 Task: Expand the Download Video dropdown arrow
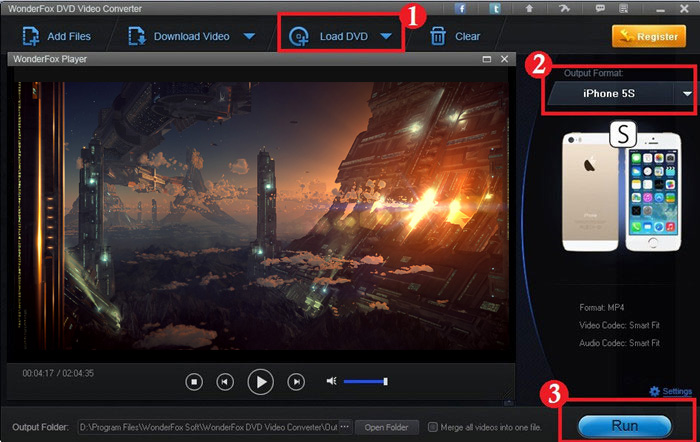click(249, 36)
